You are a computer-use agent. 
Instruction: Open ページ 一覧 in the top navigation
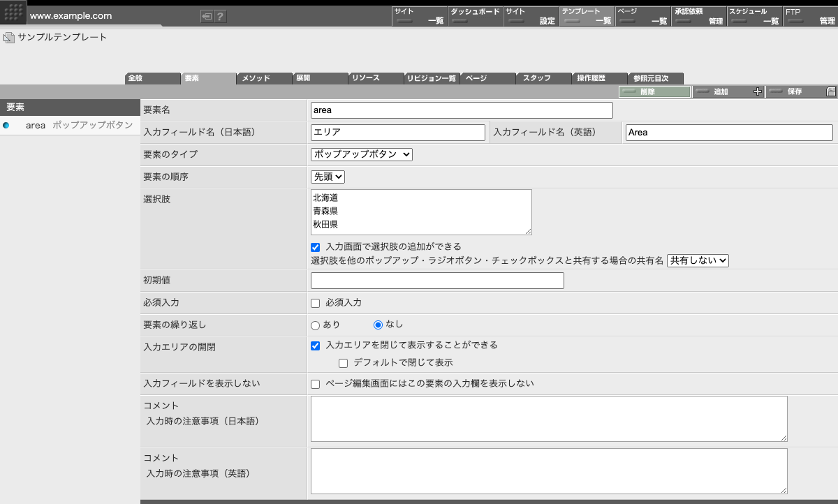[642, 16]
